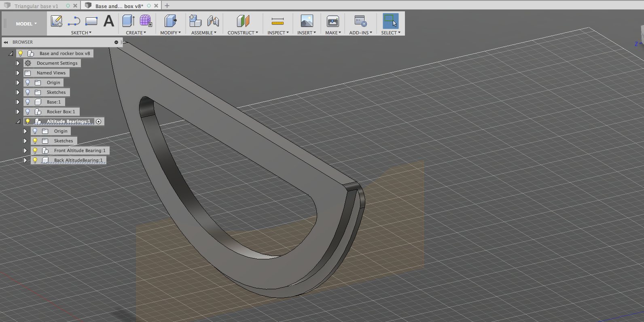
Task: Click the Create Sketch icon
Action: point(57,21)
